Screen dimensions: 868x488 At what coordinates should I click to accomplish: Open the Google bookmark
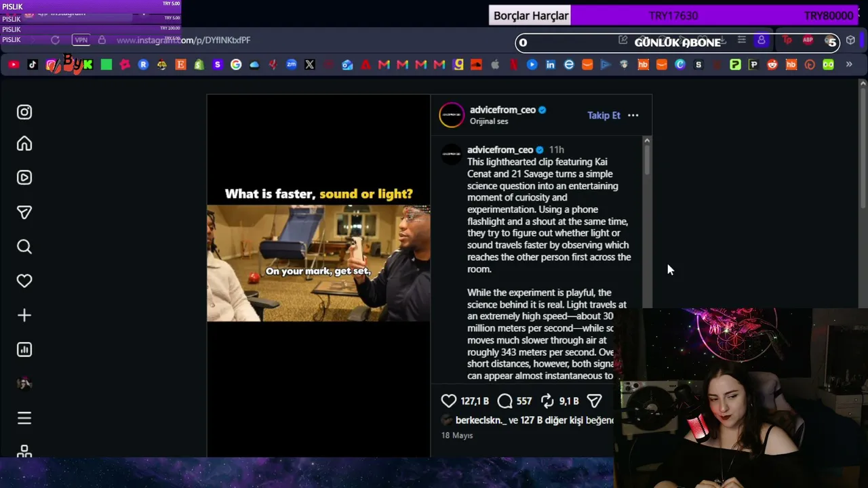pos(236,64)
